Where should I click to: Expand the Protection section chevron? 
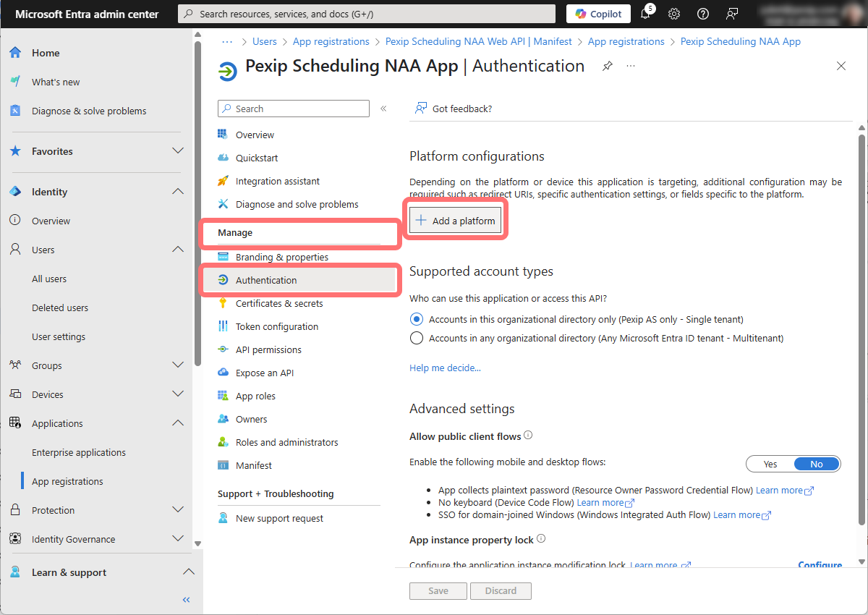click(178, 510)
